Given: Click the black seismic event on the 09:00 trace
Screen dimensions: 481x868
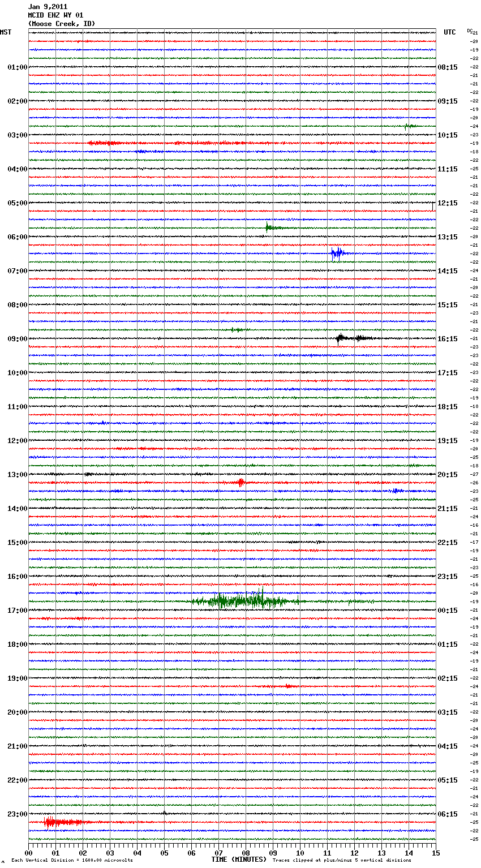Looking at the screenshot, I should pos(355,338).
